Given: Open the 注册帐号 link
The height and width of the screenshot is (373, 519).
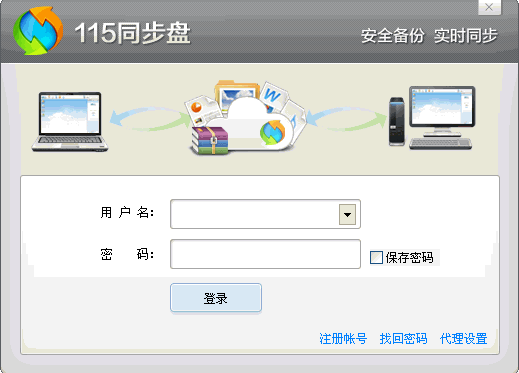Looking at the screenshot, I should click(x=343, y=339).
